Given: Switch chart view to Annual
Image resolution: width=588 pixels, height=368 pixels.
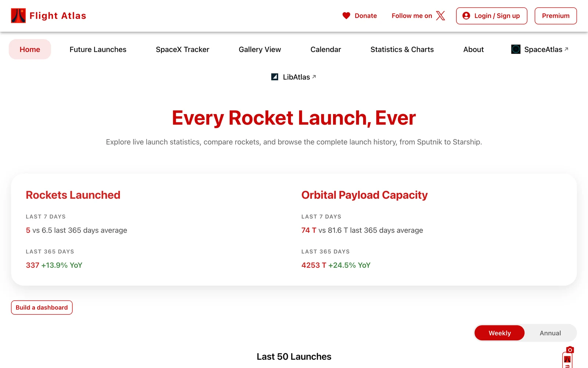Looking at the screenshot, I should (550, 333).
